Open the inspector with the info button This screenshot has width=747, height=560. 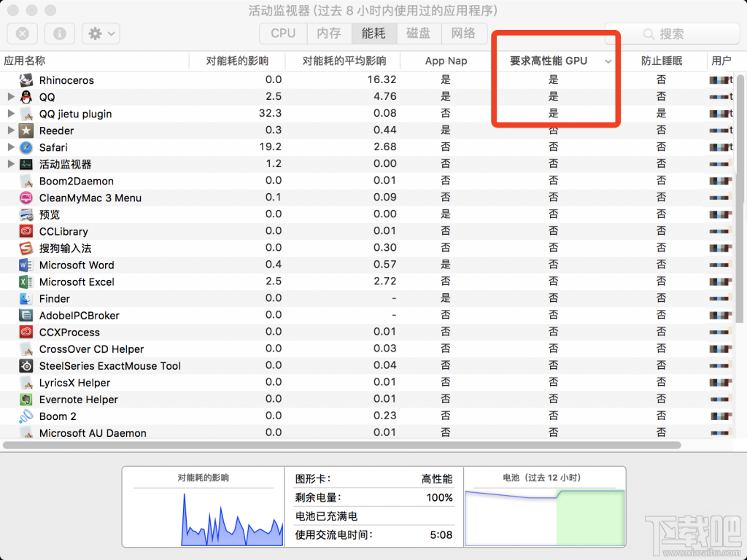(59, 34)
